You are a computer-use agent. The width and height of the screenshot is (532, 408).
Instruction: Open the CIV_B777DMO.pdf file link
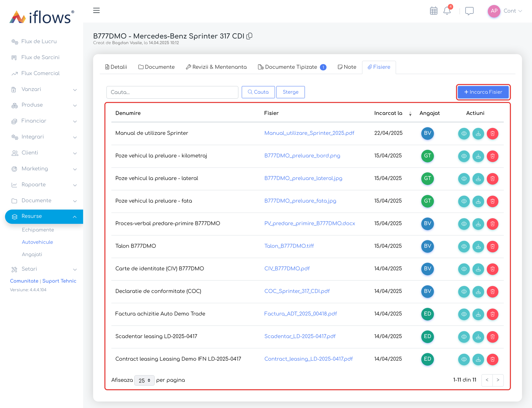click(x=287, y=269)
